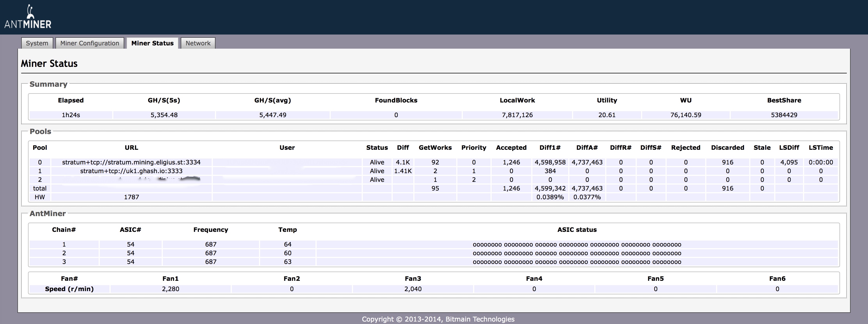Click the AntMiner logo

tap(28, 17)
